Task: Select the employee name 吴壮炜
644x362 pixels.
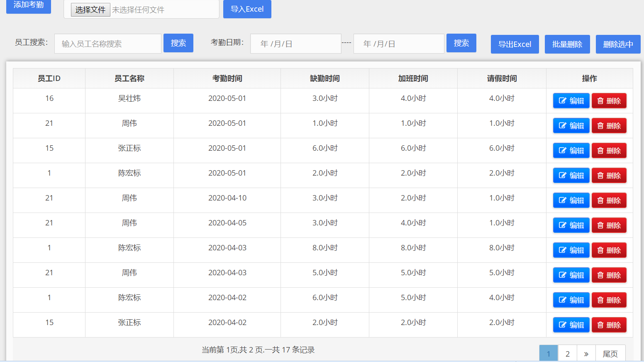Action: (x=129, y=98)
